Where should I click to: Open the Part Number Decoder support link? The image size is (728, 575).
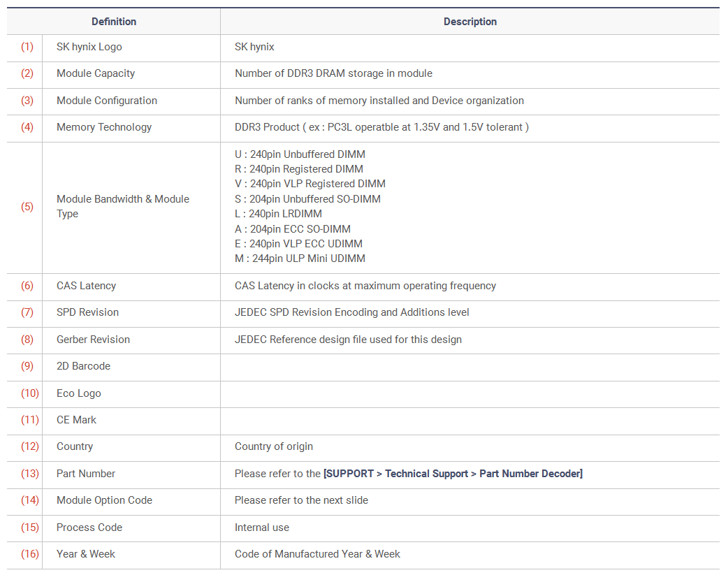[x=453, y=474]
